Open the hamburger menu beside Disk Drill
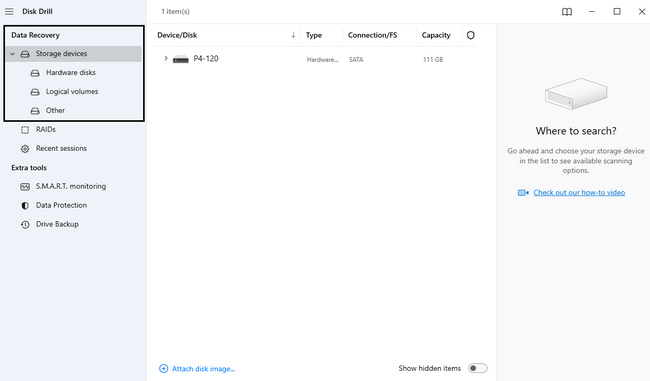 click(9, 12)
